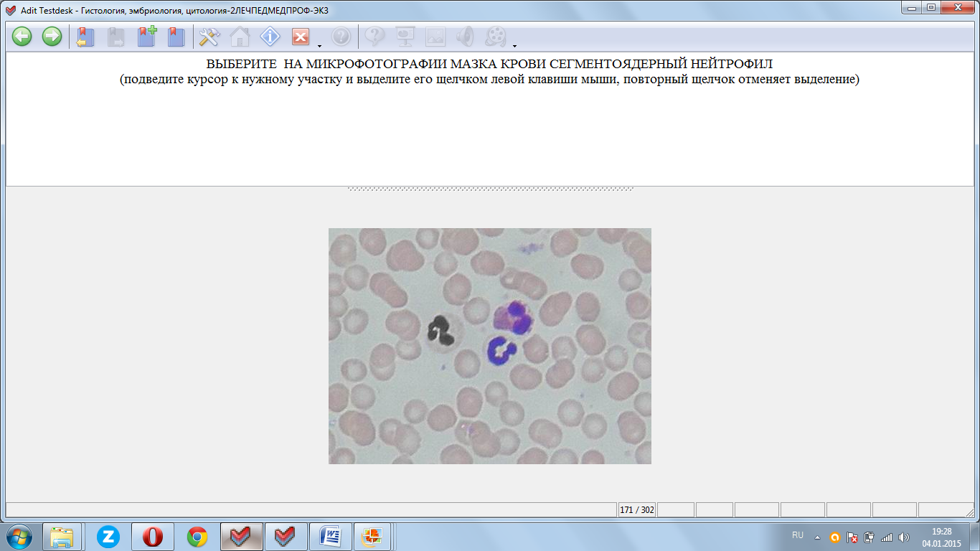Switch to Microsoft Word on the taskbar
This screenshot has width=980, height=551.
pyautogui.click(x=330, y=536)
